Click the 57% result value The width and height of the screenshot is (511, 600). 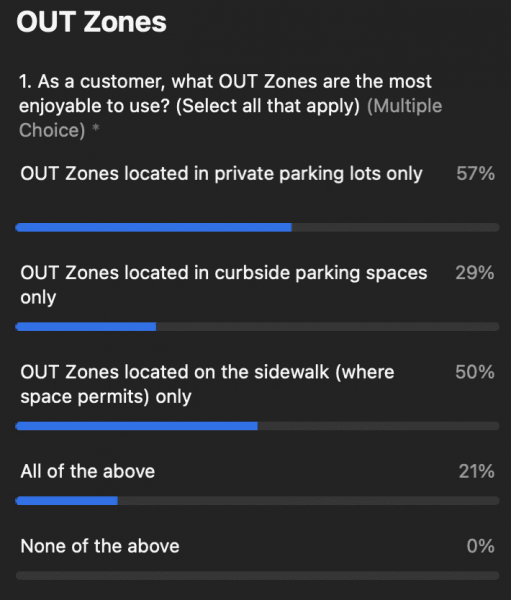(475, 173)
